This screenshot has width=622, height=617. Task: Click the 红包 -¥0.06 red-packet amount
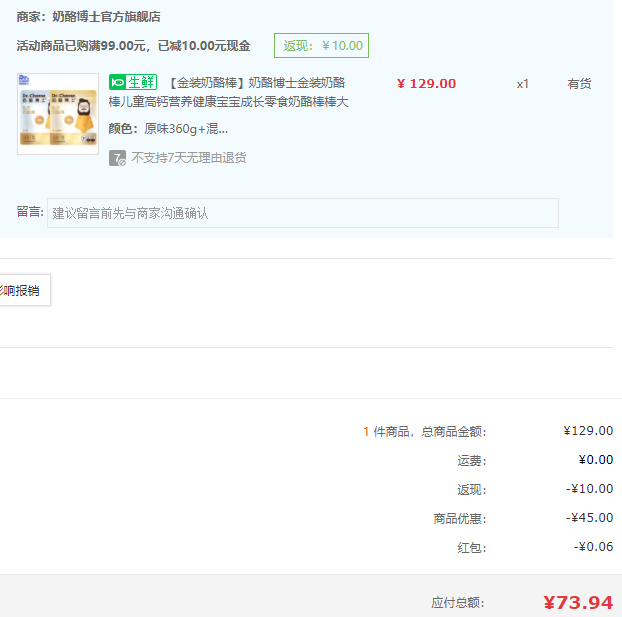pyautogui.click(x=593, y=547)
